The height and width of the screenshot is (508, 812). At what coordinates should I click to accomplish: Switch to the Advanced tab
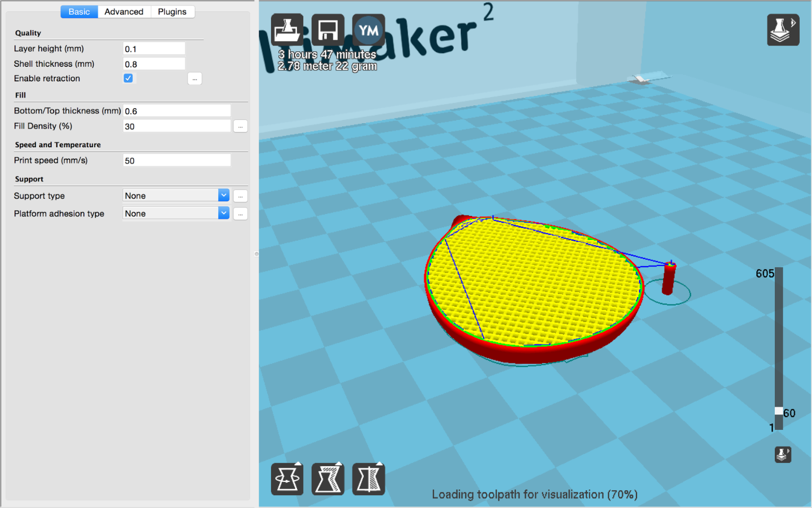[x=124, y=11]
